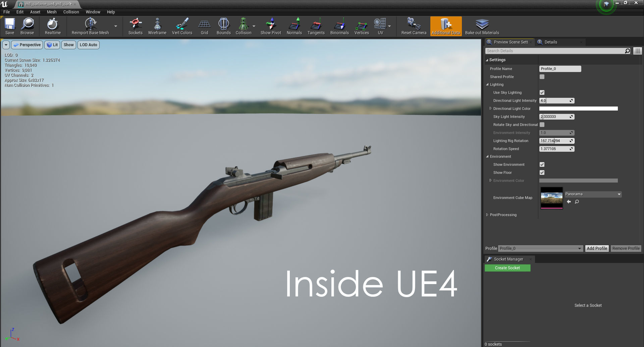Open the Edit menu
This screenshot has height=347, width=644.
click(x=20, y=12)
